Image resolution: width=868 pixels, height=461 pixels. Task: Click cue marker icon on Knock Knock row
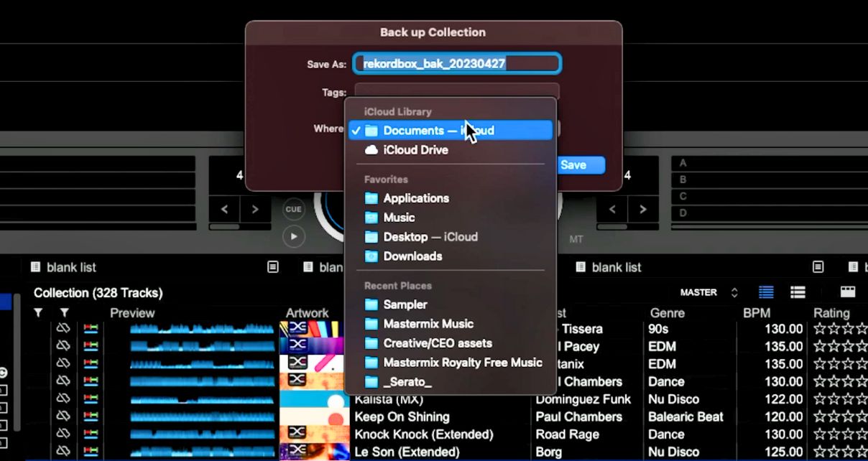[x=91, y=434]
